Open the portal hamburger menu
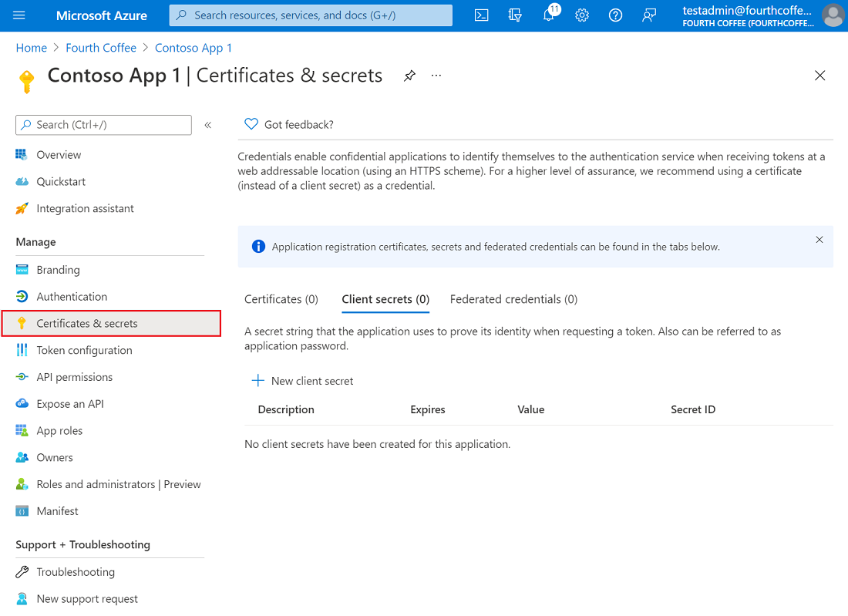Viewport: 848px width, 616px height. tap(21, 15)
